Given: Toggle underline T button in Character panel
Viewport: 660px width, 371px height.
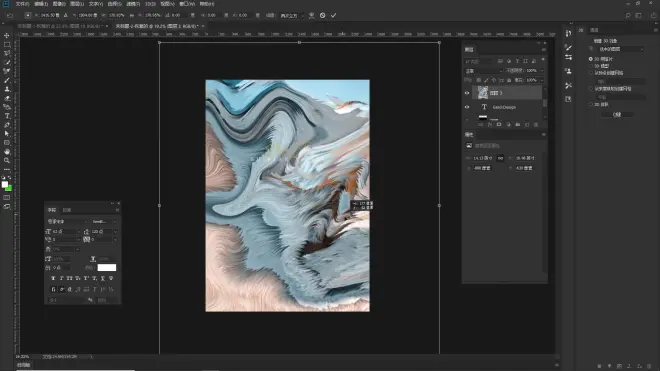Looking at the screenshot, I should (x=103, y=278).
